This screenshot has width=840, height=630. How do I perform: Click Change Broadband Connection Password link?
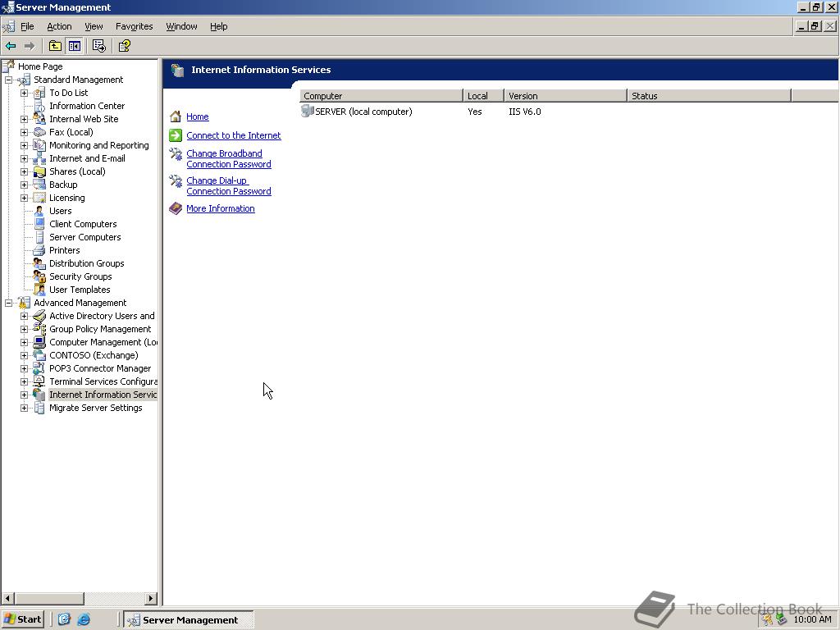click(x=229, y=159)
